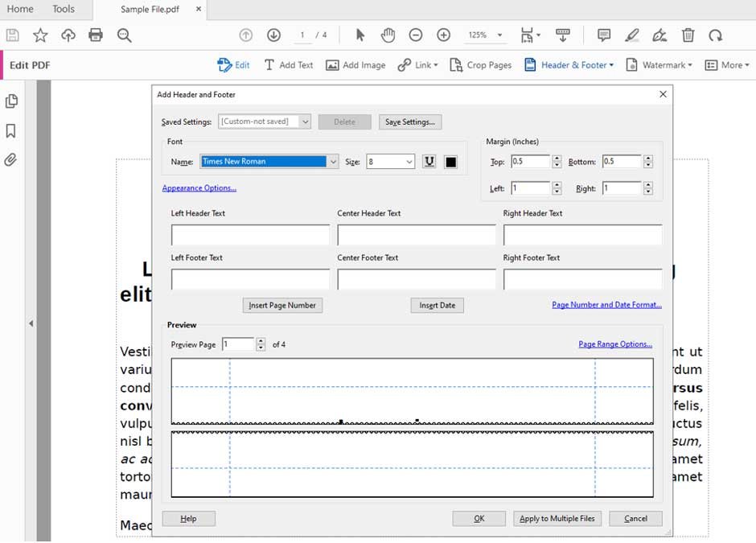Choose the Selection arrow tool
Screen dimensions: 756x543
[360, 35]
